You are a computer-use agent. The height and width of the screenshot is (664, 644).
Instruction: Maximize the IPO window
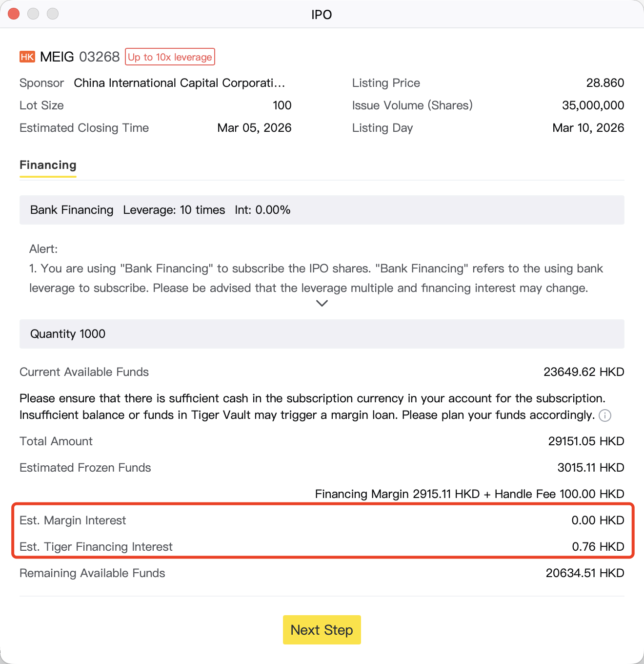tap(53, 14)
